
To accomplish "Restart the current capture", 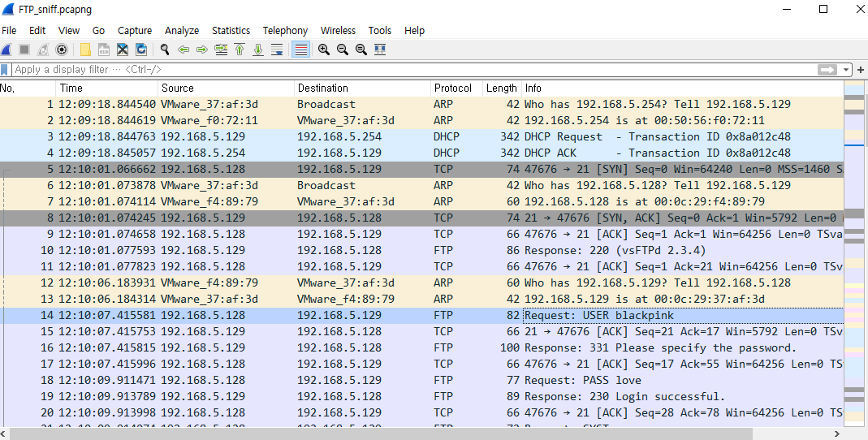I will pyautogui.click(x=42, y=50).
